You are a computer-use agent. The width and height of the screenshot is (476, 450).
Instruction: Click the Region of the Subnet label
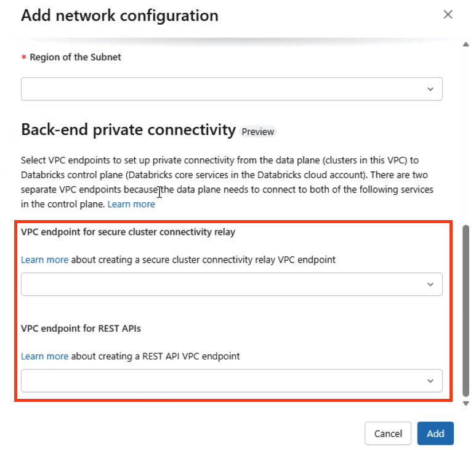coord(75,57)
